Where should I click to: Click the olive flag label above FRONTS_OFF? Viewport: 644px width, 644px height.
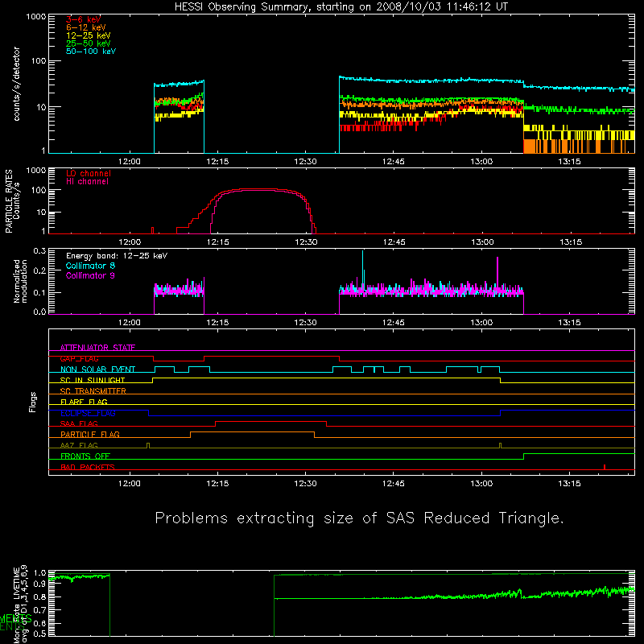coord(79,445)
